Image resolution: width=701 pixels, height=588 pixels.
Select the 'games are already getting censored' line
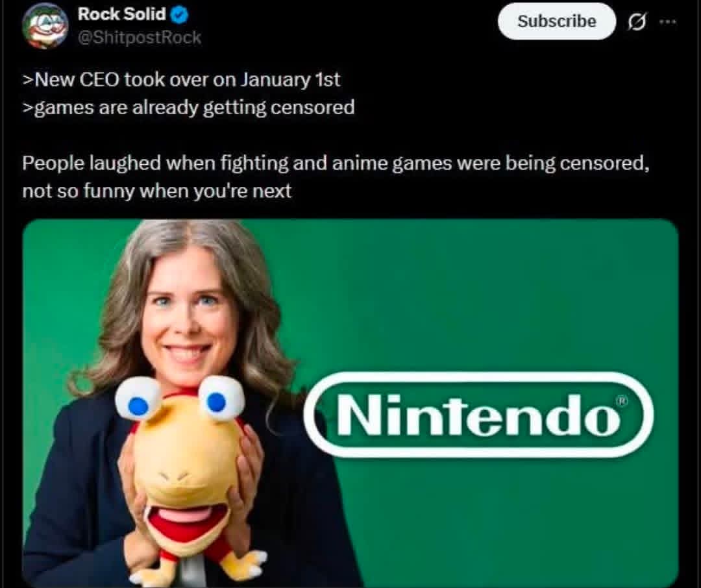coord(188,108)
